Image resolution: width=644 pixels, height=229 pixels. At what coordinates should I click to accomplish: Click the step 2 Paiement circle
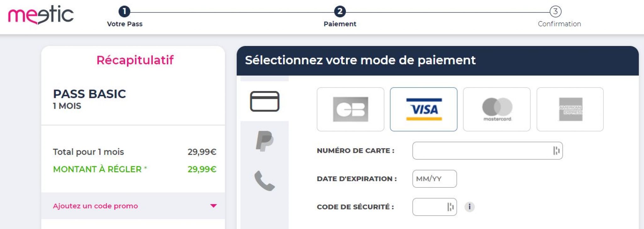(340, 12)
